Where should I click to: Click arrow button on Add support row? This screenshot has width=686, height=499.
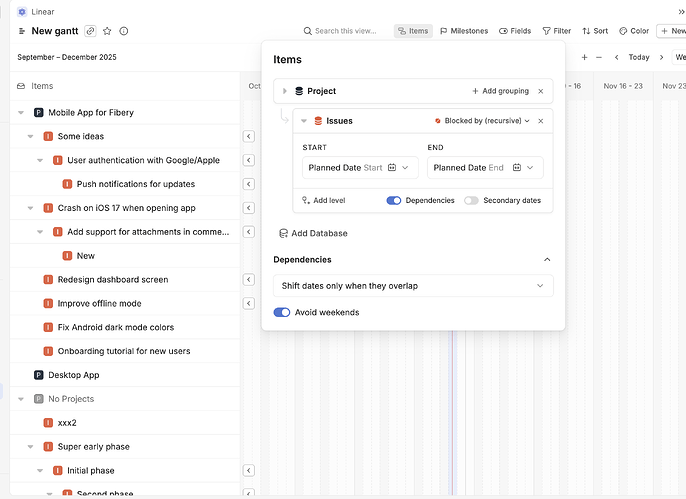[x=248, y=232]
